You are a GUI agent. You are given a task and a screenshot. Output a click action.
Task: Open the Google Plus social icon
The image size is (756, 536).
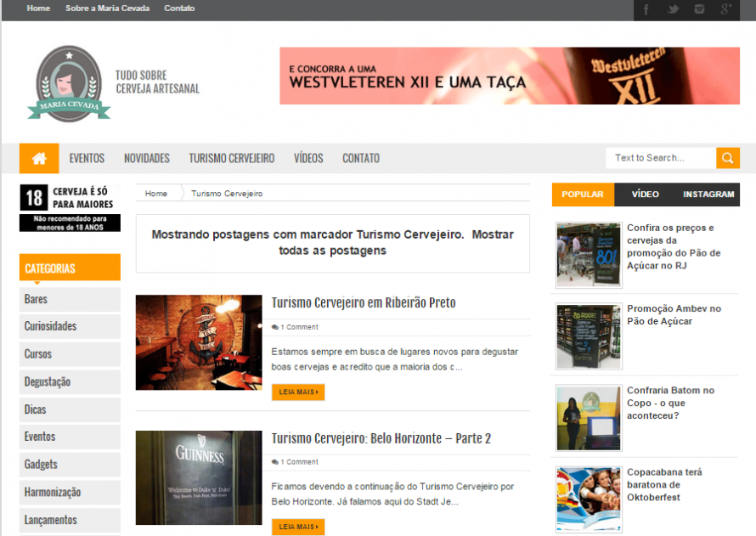click(726, 9)
